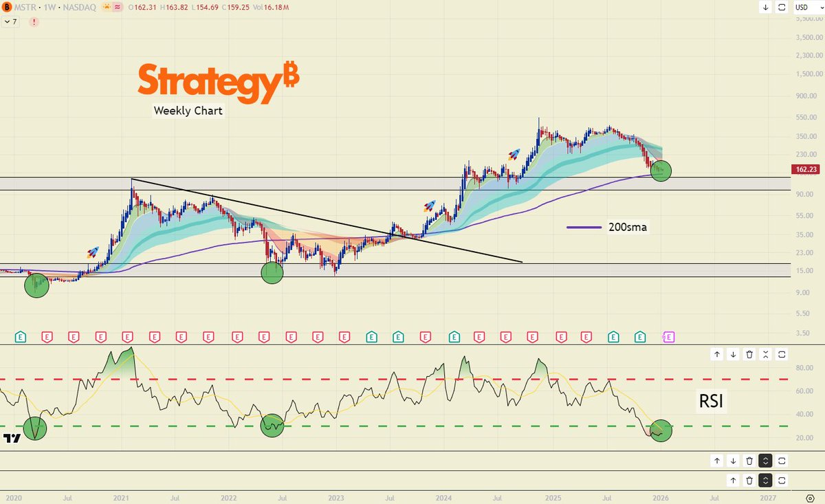Move the RSI pane up
Image resolution: width=825 pixels, height=504 pixels.
click(716, 355)
